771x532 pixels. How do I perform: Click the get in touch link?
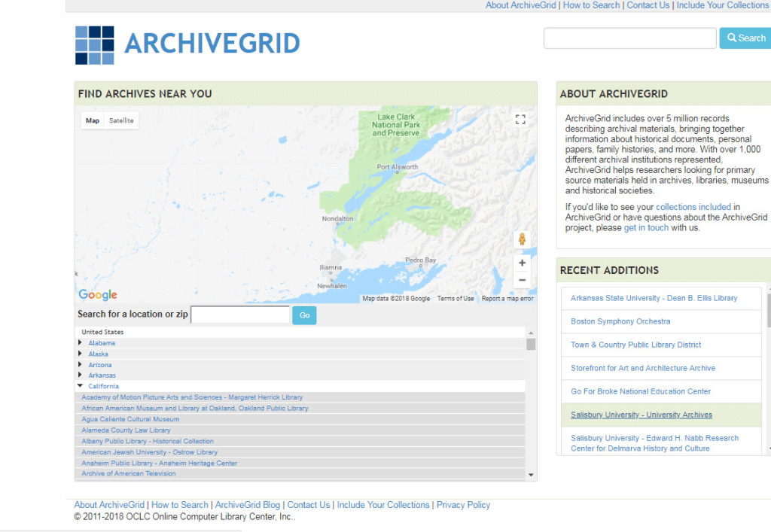click(646, 227)
